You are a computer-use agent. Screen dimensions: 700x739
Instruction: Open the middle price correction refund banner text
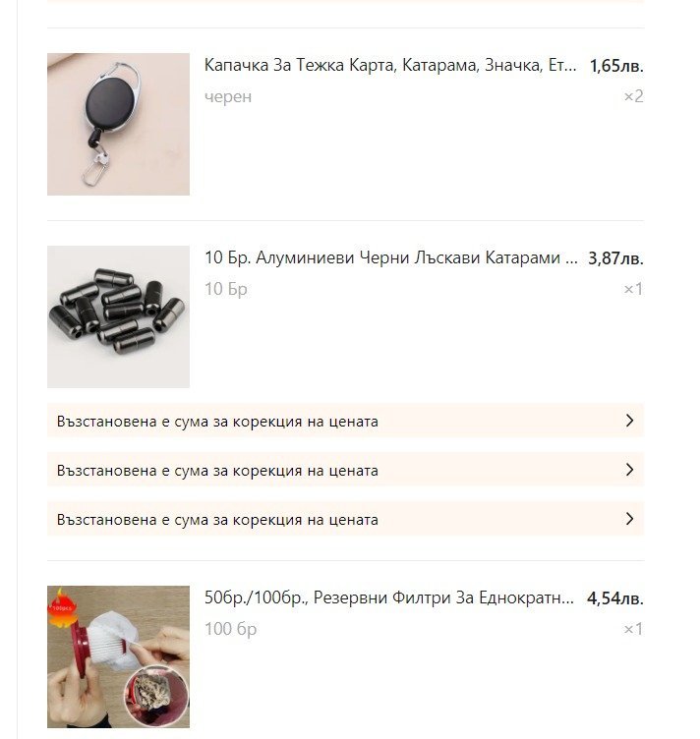pos(217,471)
